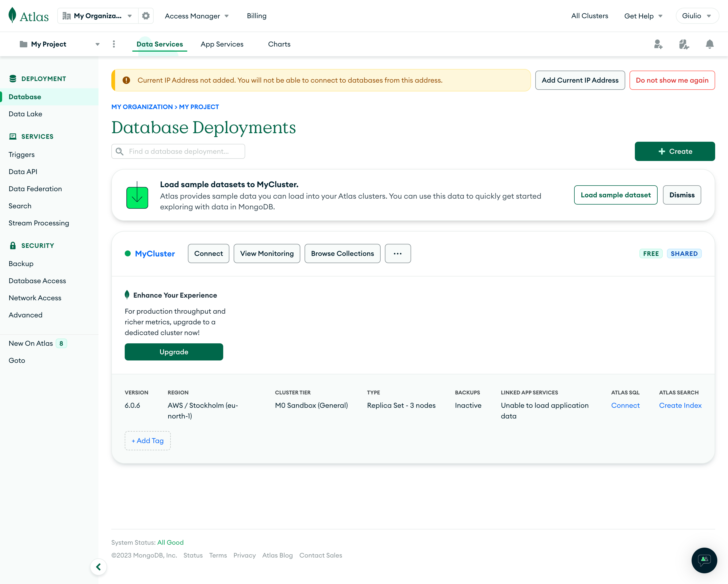Open the Get Help dropdown

(643, 16)
